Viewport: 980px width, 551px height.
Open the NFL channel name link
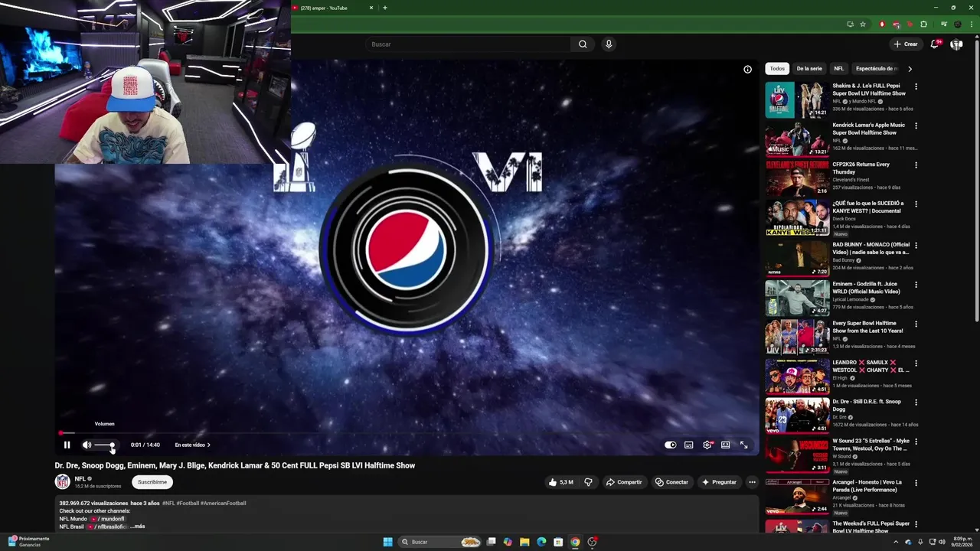[80, 478]
